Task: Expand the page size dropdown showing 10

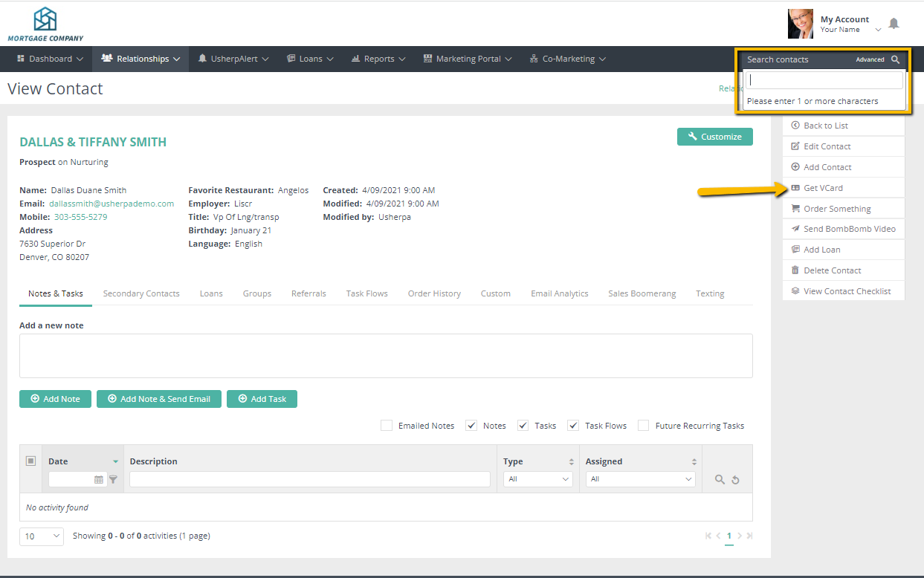Action: (x=41, y=536)
